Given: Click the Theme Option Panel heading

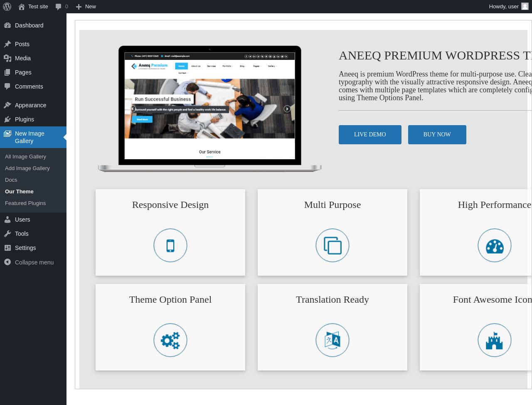Looking at the screenshot, I should pyautogui.click(x=170, y=300).
